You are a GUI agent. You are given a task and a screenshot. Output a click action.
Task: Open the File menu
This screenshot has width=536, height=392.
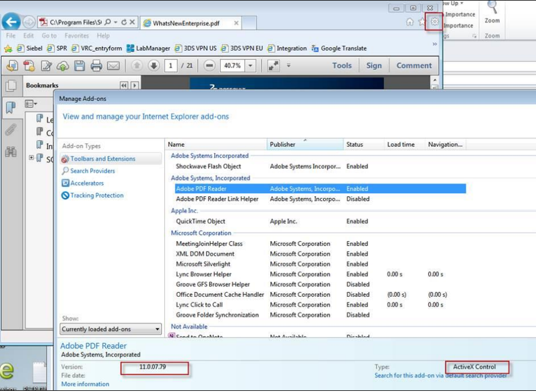coord(10,36)
